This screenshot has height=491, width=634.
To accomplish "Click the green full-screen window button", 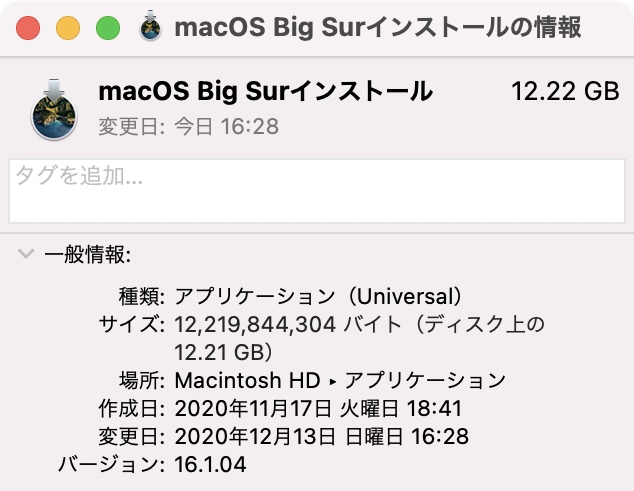I will pos(108,28).
